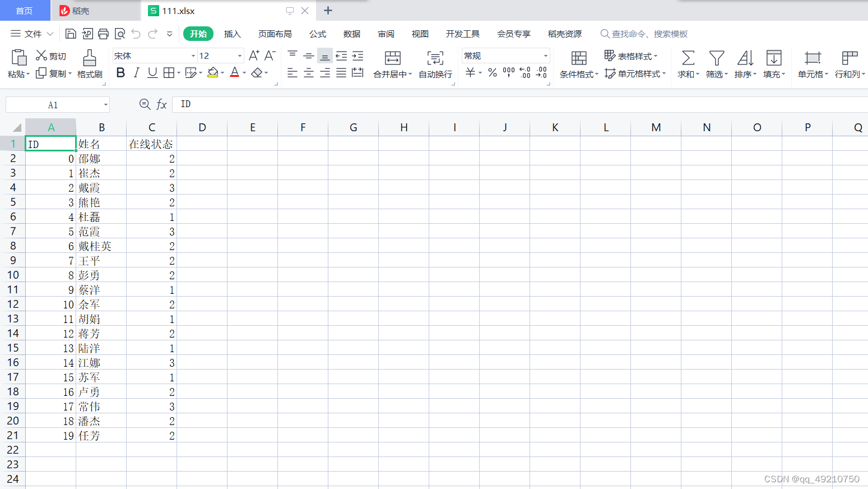The image size is (868, 489).
Task: Apply percent style
Action: tap(492, 72)
